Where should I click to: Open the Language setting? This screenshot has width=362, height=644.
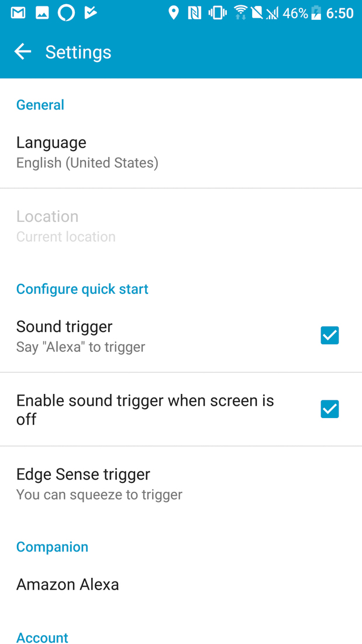(x=88, y=152)
